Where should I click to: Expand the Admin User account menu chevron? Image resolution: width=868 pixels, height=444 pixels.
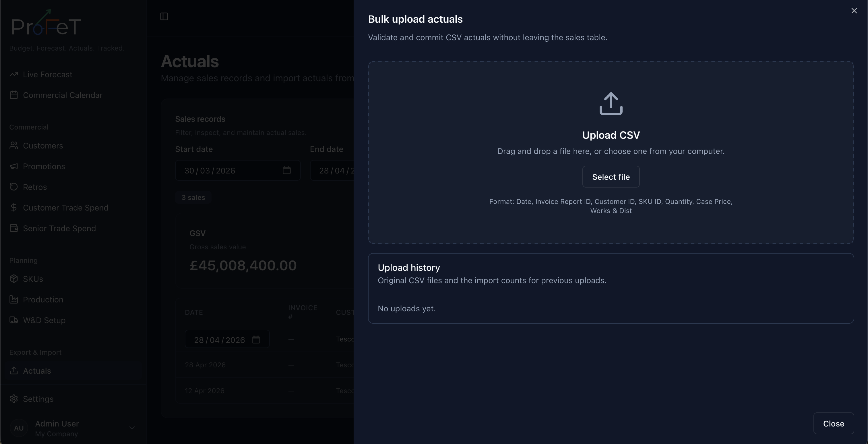coord(132,428)
